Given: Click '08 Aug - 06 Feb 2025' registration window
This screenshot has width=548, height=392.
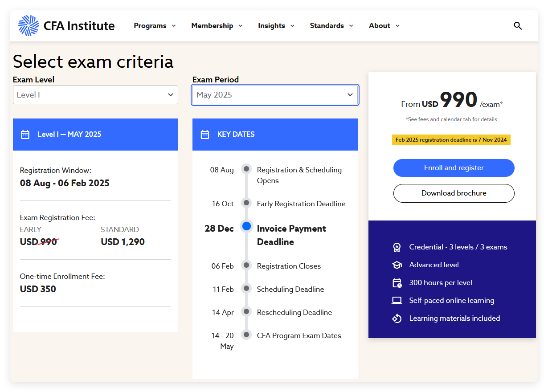Looking at the screenshot, I should pos(65,183).
